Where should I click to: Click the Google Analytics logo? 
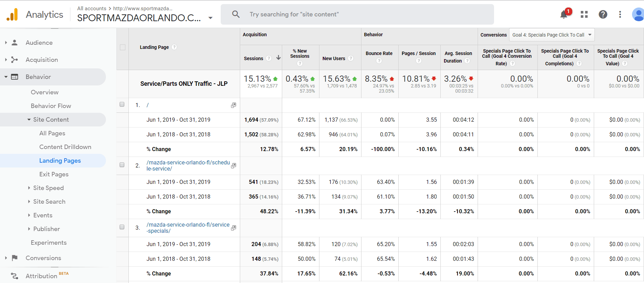tap(12, 14)
